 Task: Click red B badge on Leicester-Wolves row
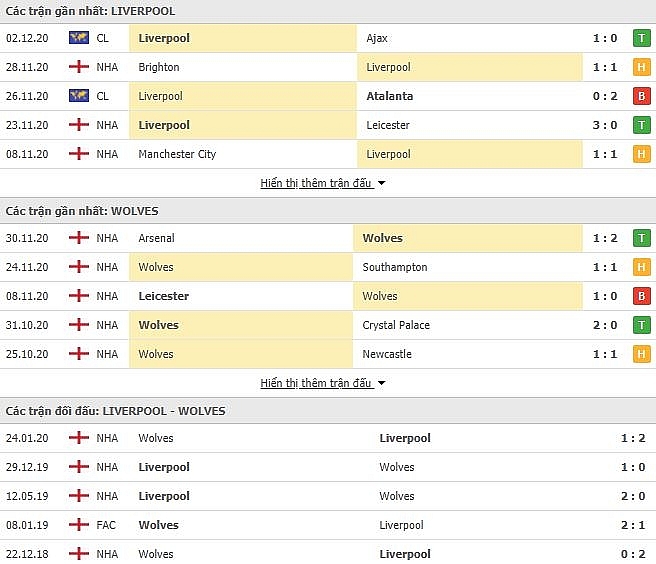point(641,296)
